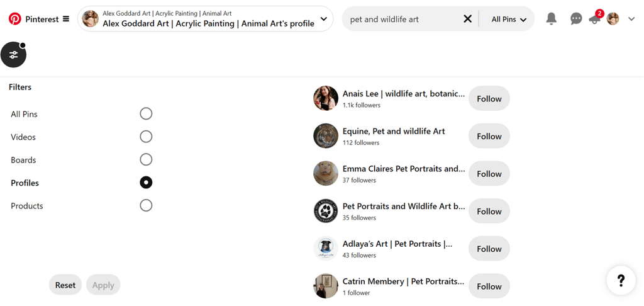Open messages speech bubble icon
This screenshot has height=306, width=644.
point(575,19)
